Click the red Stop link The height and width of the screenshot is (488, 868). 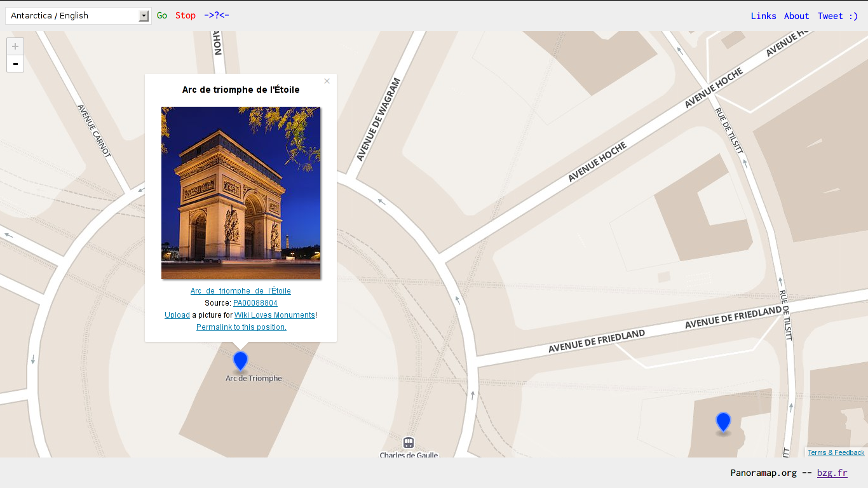coord(186,15)
